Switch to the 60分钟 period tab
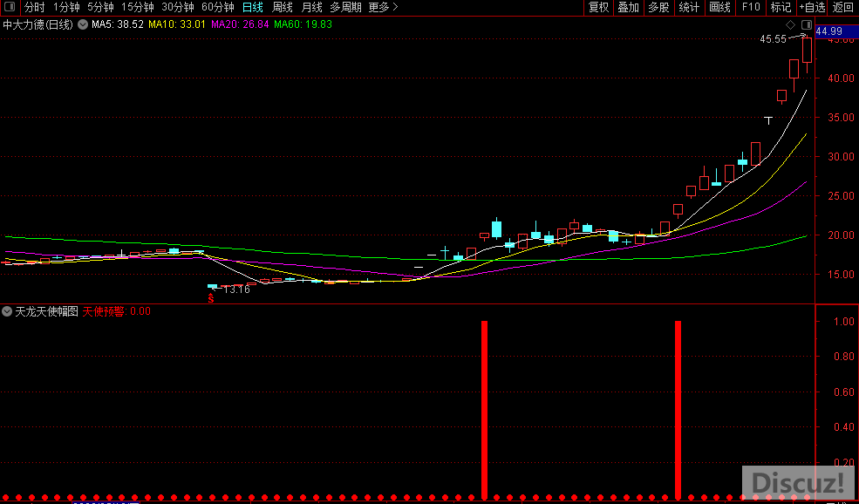Screen dimensions: 859x504 coord(217,7)
